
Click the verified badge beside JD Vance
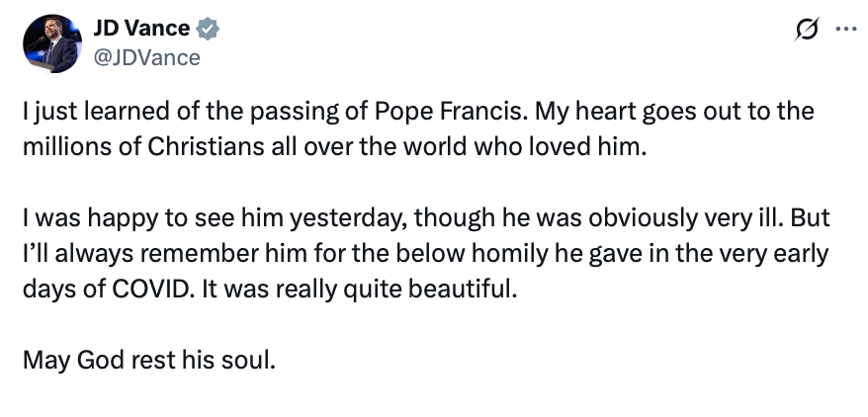(208, 29)
